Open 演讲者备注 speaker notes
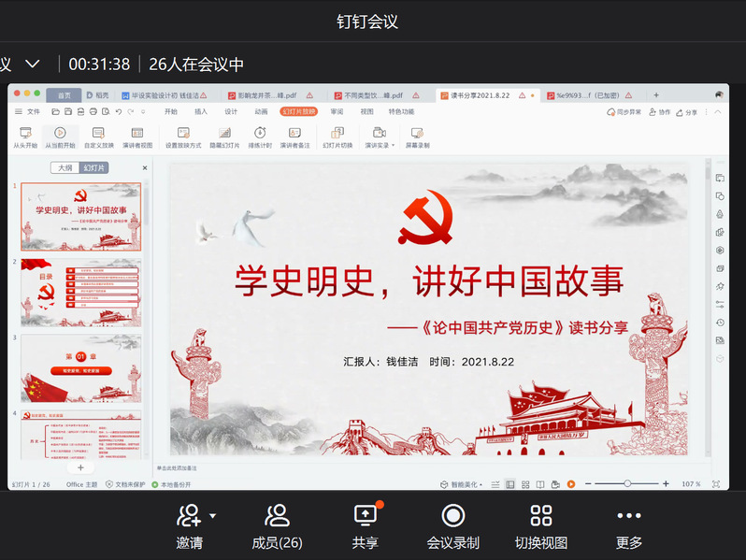746x560 pixels. [x=295, y=137]
